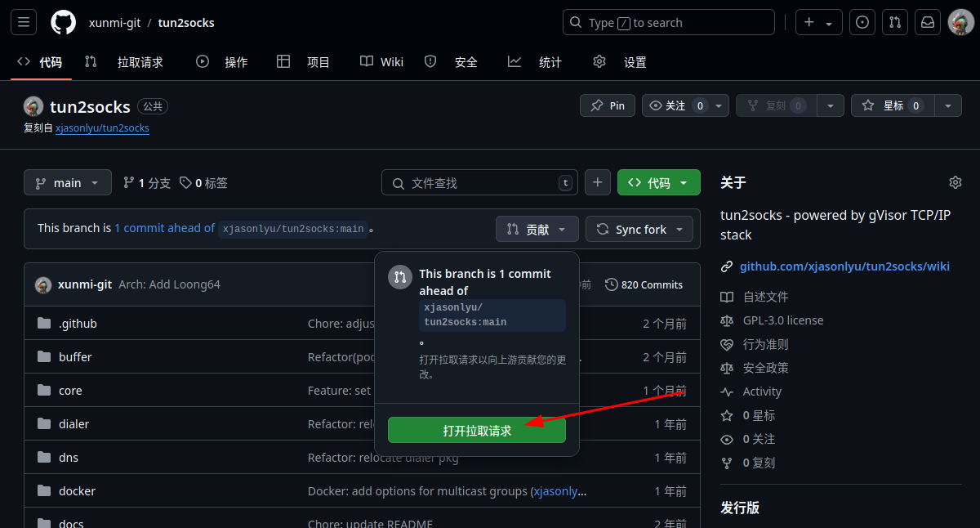This screenshot has width=980, height=528.
Task: Click the 复刻 fork button
Action: (776, 105)
